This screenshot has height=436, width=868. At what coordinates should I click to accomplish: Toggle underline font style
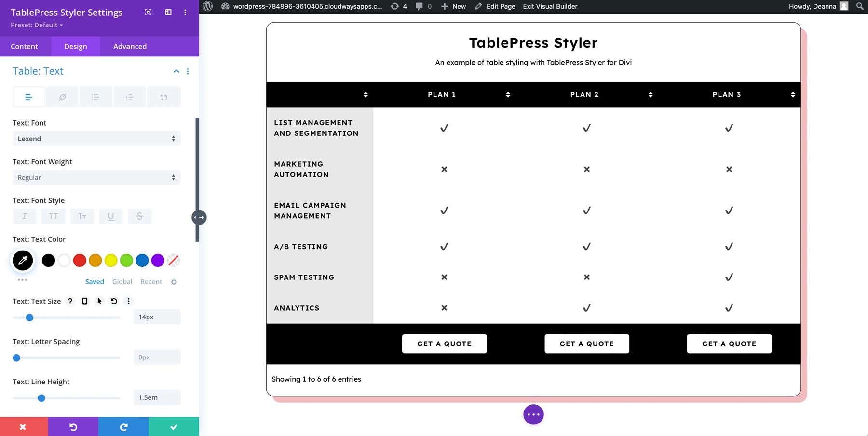(111, 216)
